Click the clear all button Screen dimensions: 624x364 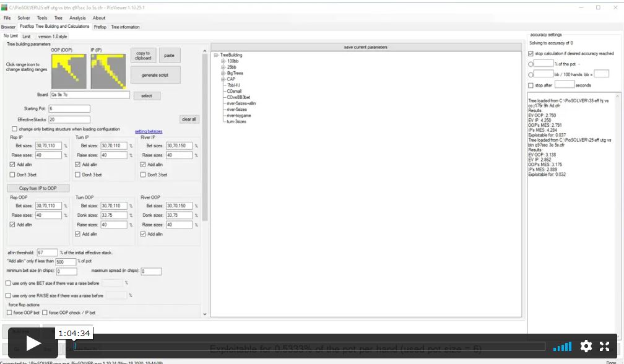point(189,119)
